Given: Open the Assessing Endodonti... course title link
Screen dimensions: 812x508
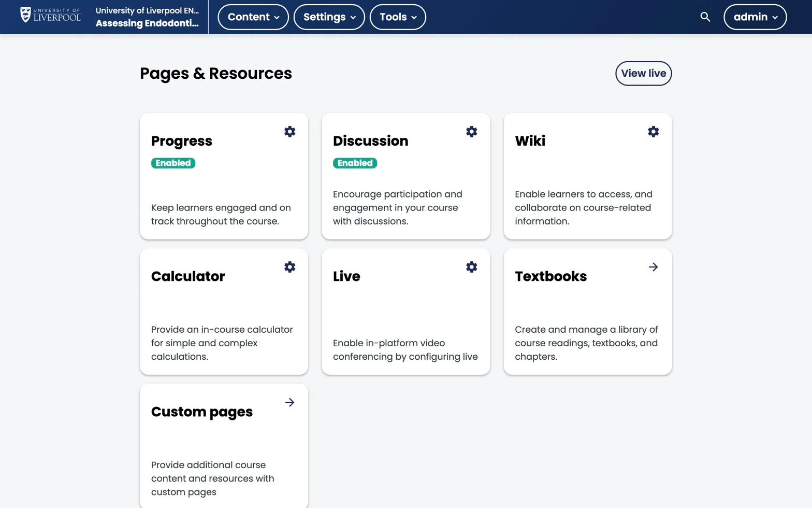Looking at the screenshot, I should (147, 23).
